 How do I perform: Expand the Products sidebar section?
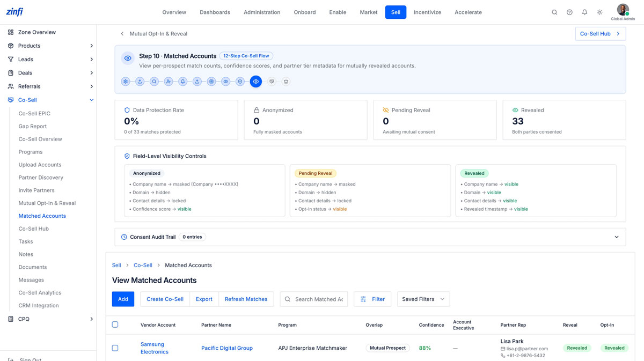(x=91, y=46)
